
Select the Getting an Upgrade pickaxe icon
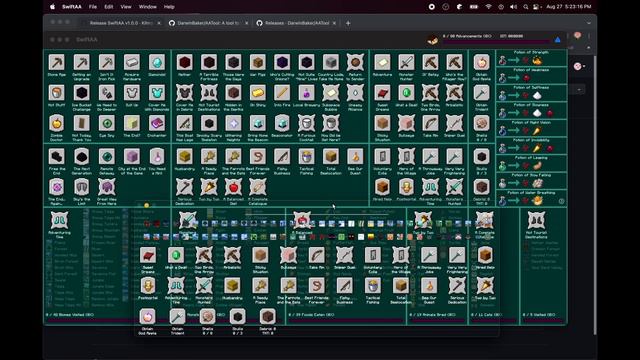click(82, 62)
